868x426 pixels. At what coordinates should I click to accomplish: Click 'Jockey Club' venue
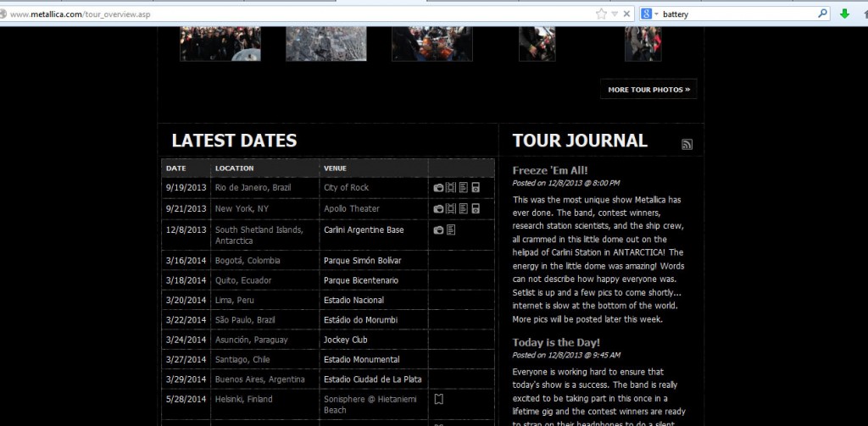[x=346, y=340]
